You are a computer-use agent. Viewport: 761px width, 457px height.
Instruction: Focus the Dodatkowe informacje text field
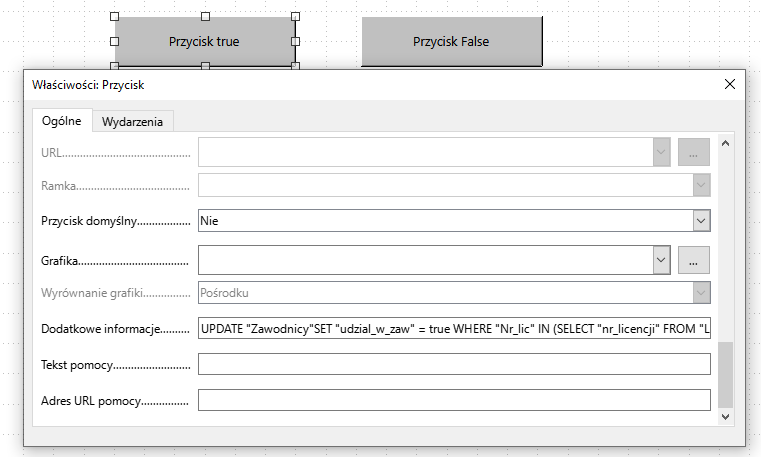[454, 329]
